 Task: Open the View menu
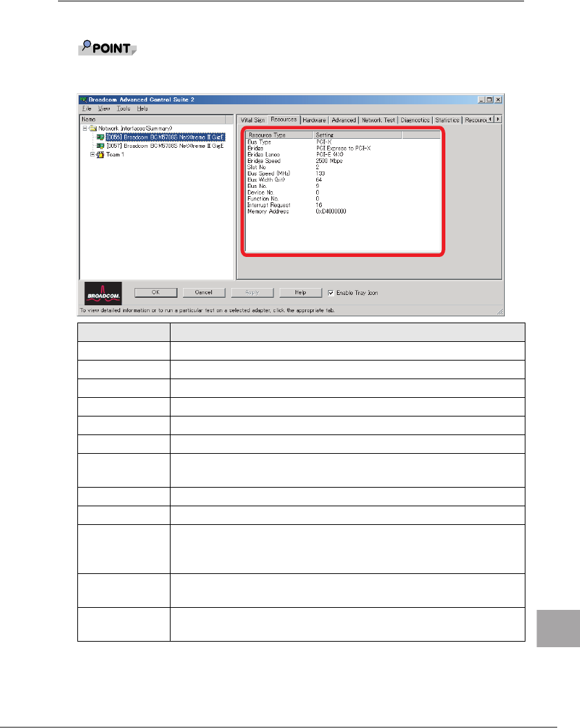[x=104, y=108]
